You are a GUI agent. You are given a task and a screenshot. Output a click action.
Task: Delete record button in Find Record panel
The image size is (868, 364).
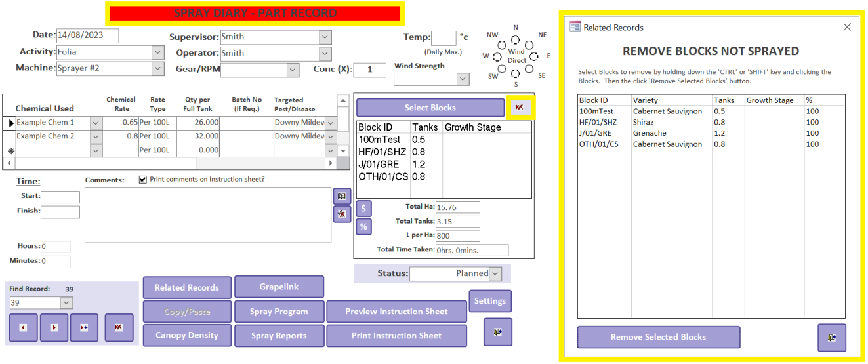pos(119,328)
